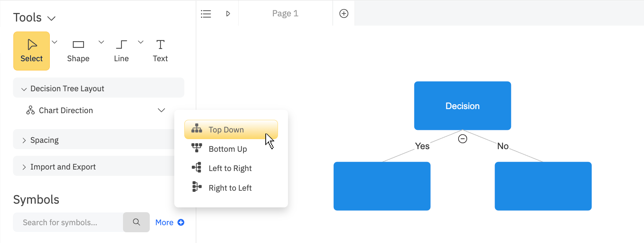Collapse the children of the Decision node
This screenshot has height=243, width=644.
tap(462, 139)
